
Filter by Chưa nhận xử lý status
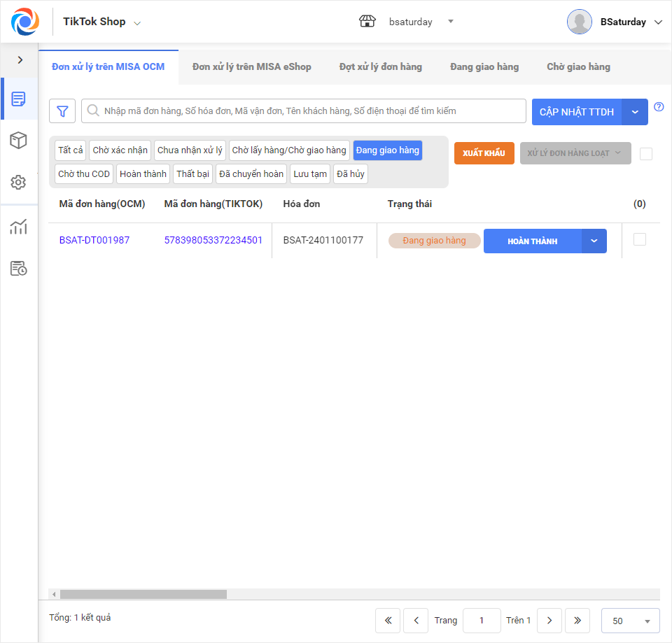[190, 150]
